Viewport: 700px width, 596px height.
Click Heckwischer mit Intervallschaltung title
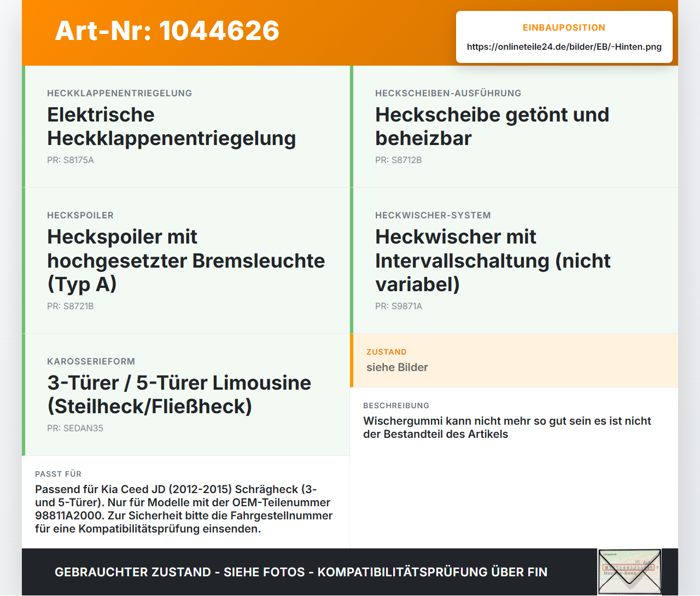tap(493, 261)
